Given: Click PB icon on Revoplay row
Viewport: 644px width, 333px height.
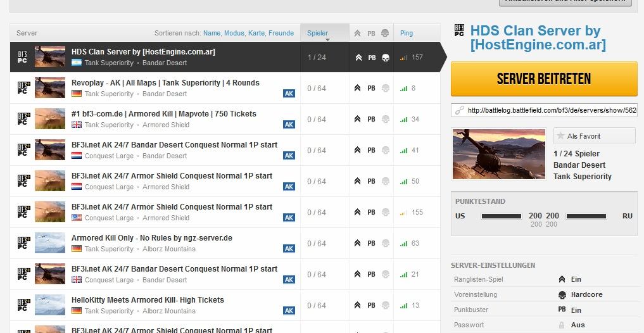Looking at the screenshot, I should 371,88.
